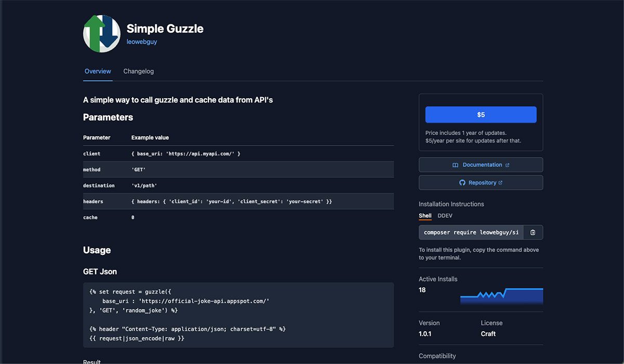Viewport: 624px width, 364px height.
Task: Select the Shell installation tab
Action: click(x=425, y=215)
